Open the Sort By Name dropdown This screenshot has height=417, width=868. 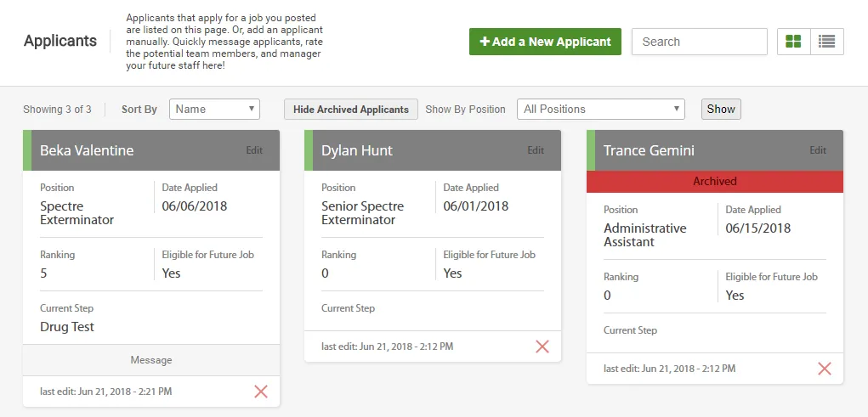(215, 109)
